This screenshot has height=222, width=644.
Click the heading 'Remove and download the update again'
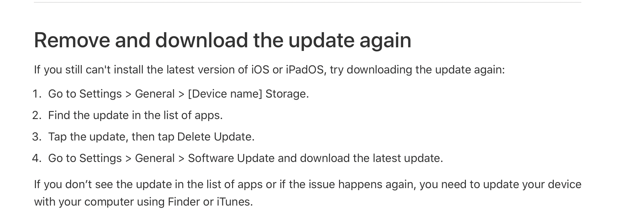click(x=222, y=40)
